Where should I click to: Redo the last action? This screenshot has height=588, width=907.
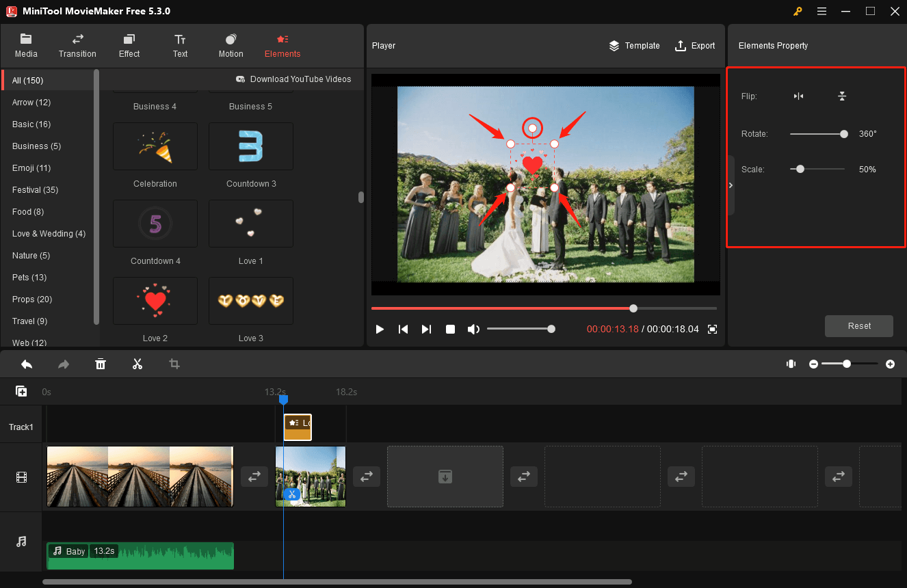click(64, 364)
